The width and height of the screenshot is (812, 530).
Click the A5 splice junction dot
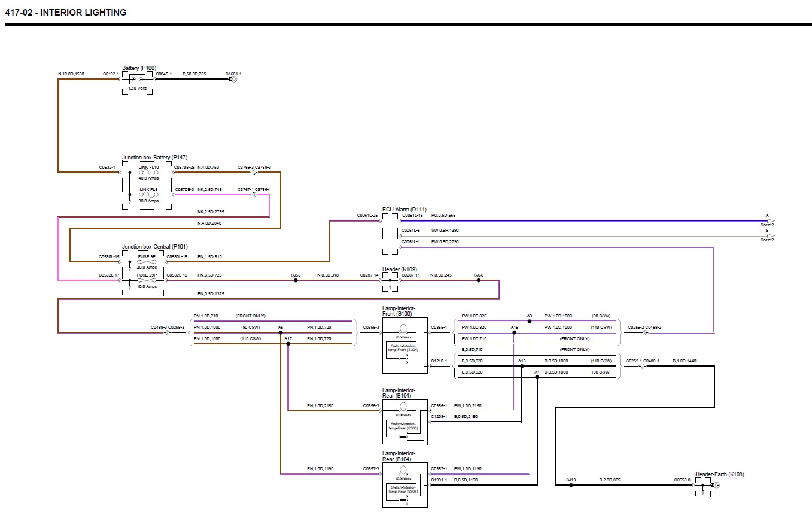(281, 332)
